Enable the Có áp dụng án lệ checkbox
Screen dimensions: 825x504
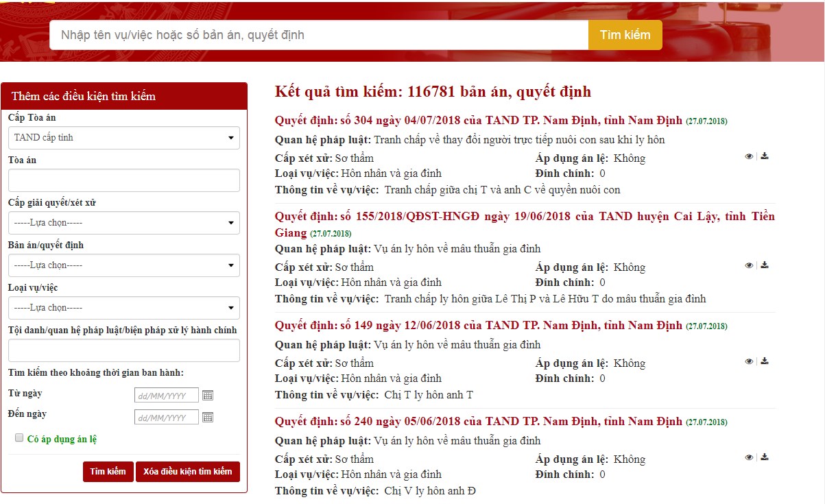[x=19, y=438]
